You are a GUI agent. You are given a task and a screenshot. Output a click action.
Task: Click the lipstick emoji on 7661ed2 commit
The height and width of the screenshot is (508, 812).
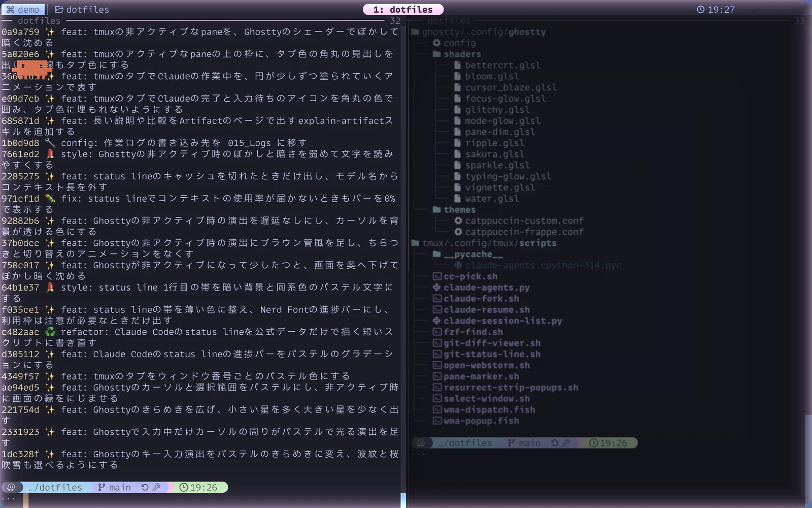[50, 154]
